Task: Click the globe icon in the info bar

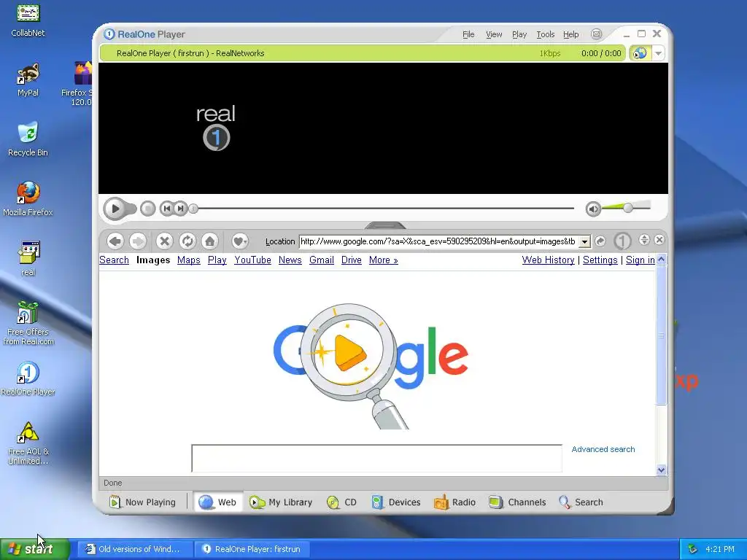Action: coord(640,52)
